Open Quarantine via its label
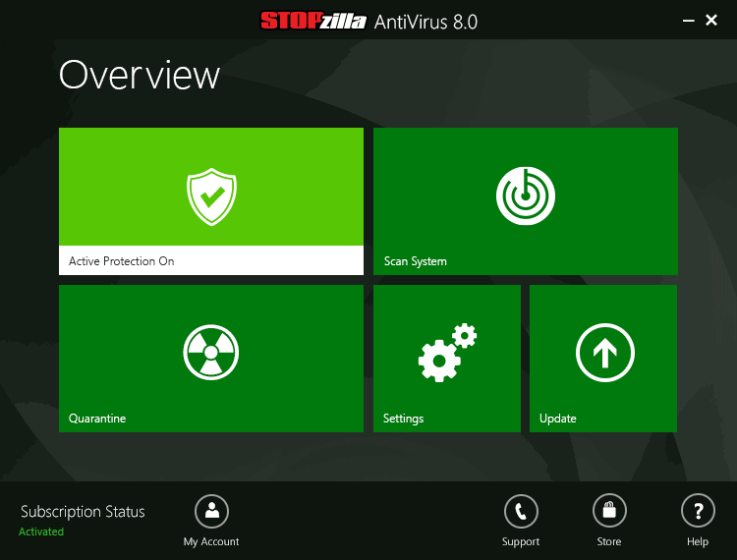Viewport: 737px width, 560px height. pyautogui.click(x=97, y=419)
